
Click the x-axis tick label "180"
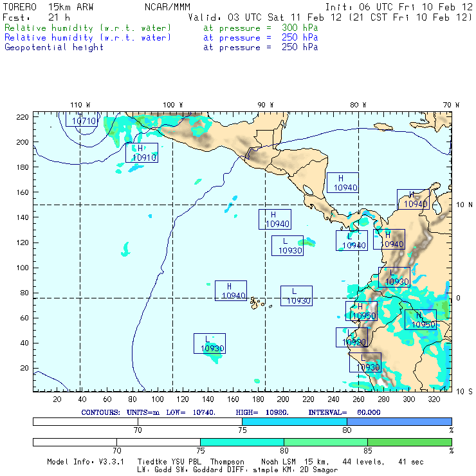coord(258,399)
